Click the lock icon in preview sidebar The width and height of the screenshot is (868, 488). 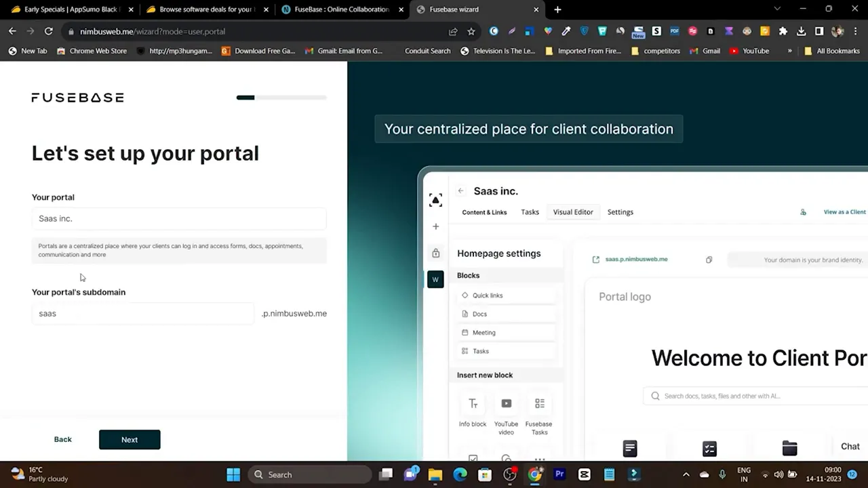click(x=435, y=253)
